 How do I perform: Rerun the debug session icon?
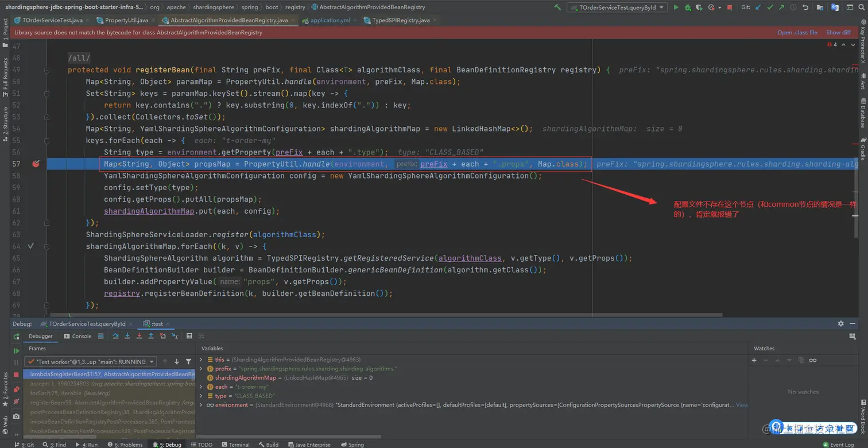click(x=16, y=336)
